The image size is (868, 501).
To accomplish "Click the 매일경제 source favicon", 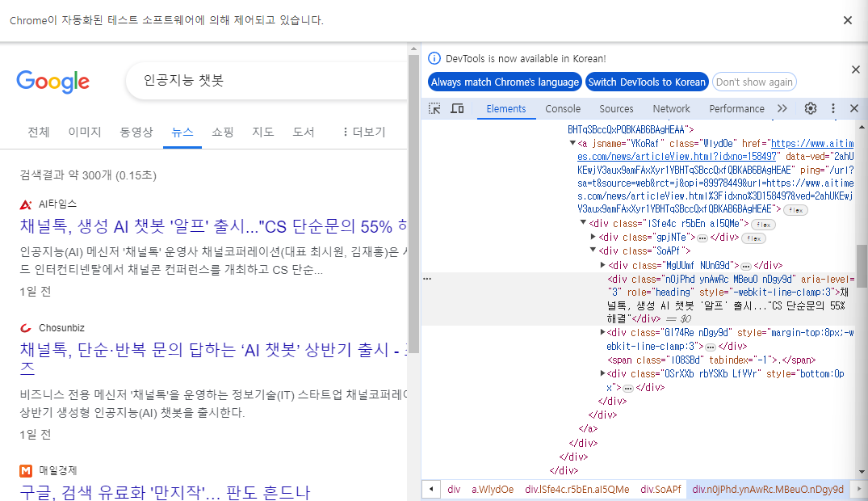I will [26, 470].
